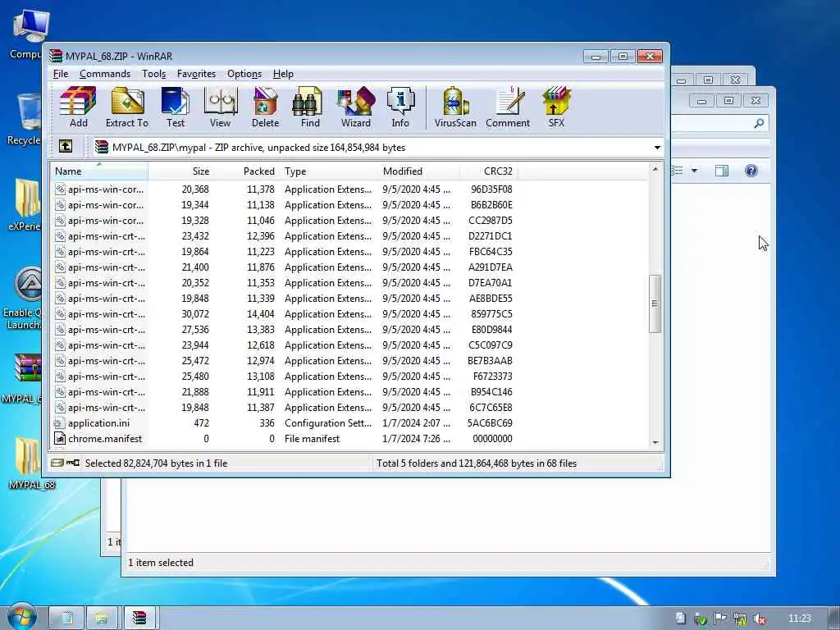Open the View file tool
This screenshot has width=840, height=630.
(220, 107)
